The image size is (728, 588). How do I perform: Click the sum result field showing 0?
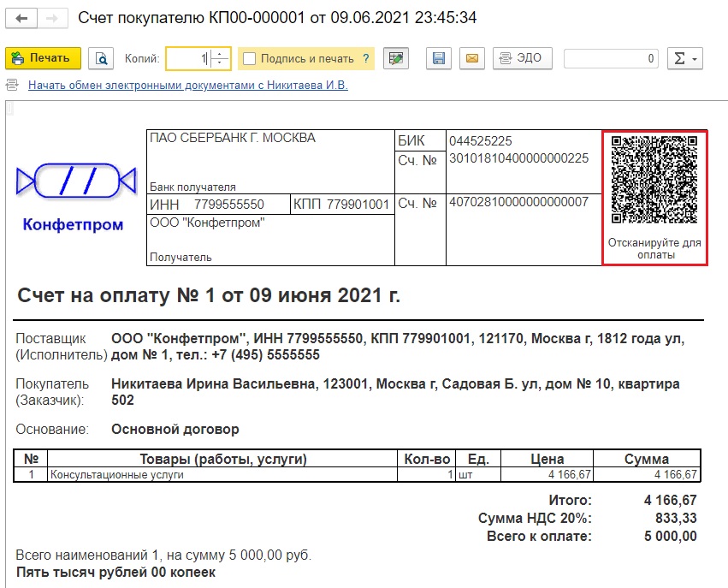click(x=611, y=58)
